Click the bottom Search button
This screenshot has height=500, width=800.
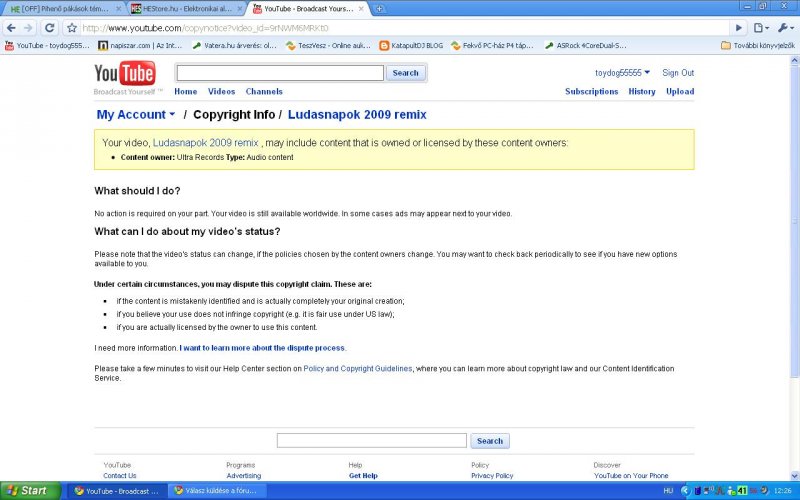pos(490,441)
